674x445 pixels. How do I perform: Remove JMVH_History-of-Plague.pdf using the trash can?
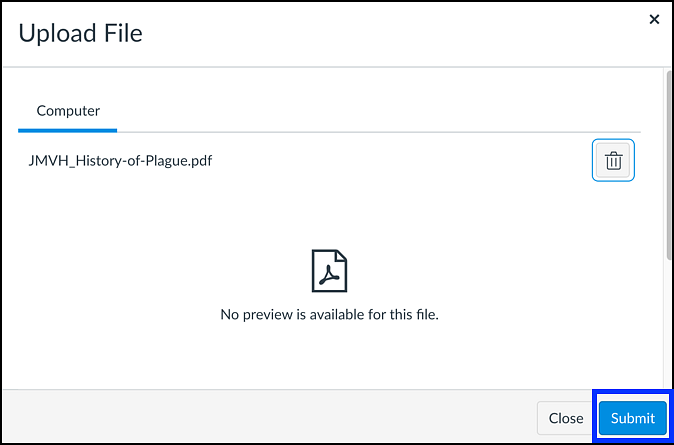[613, 160]
